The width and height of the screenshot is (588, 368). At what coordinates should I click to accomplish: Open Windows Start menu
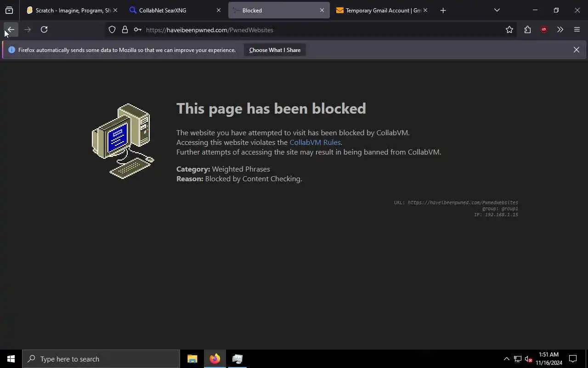(x=11, y=359)
